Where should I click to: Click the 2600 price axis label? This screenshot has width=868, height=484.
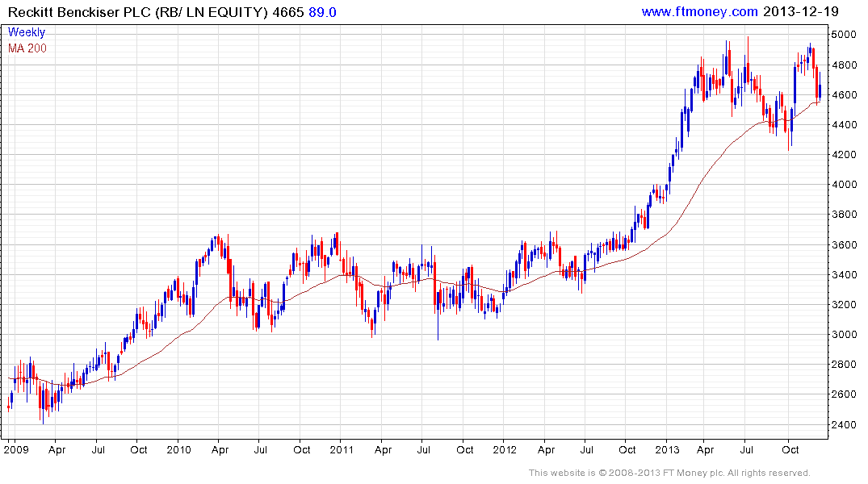(844, 394)
